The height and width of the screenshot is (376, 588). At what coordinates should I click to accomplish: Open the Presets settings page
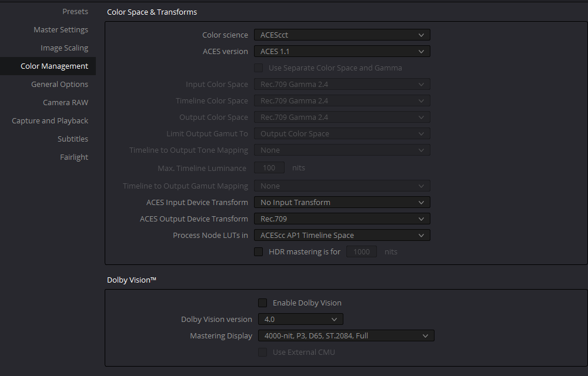click(75, 12)
